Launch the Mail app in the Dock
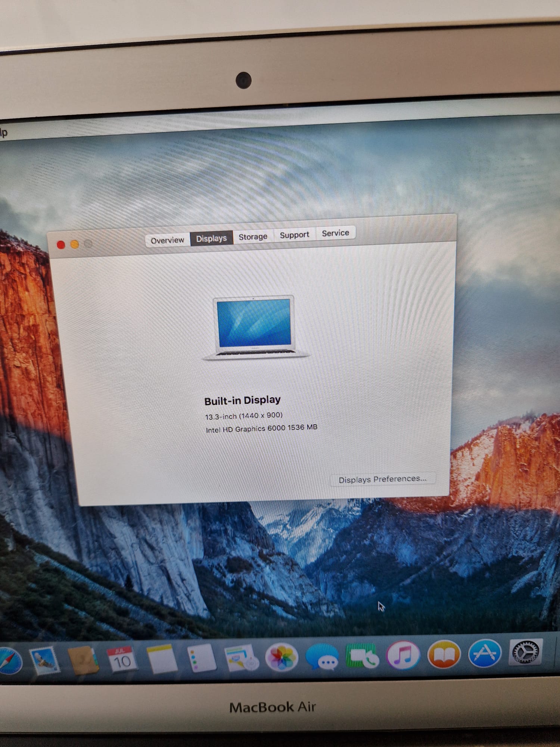 [x=45, y=661]
